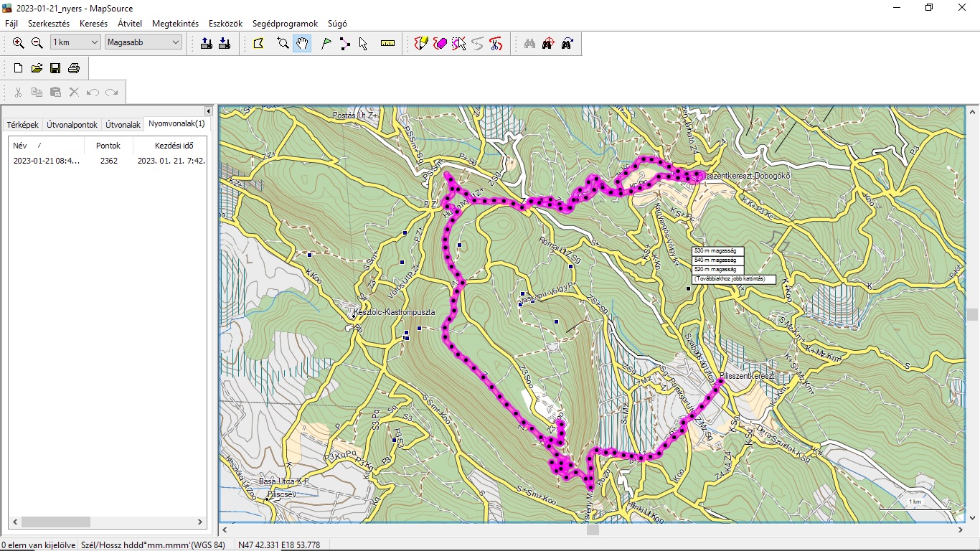Open the 1 km map scale dropdown
The height and width of the screenshot is (551, 980).
[75, 42]
